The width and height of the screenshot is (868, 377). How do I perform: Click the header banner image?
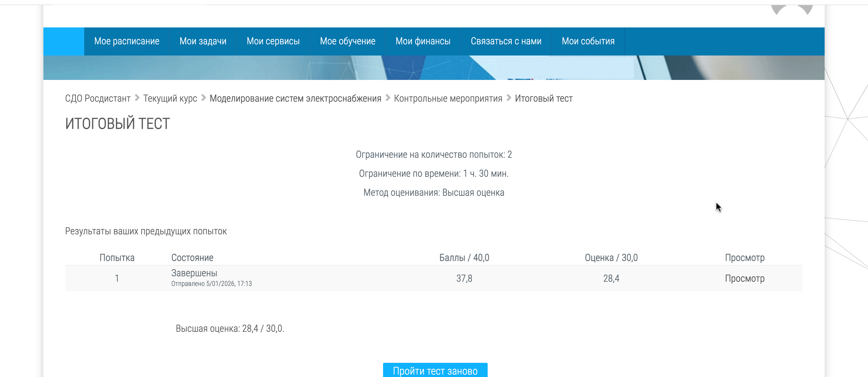[x=434, y=68]
